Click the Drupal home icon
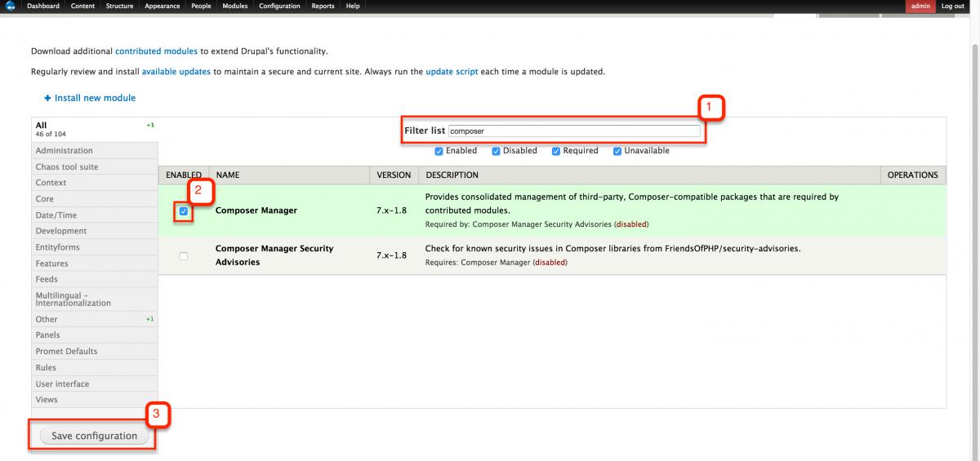The height and width of the screenshot is (461, 980). pyautogui.click(x=11, y=6)
